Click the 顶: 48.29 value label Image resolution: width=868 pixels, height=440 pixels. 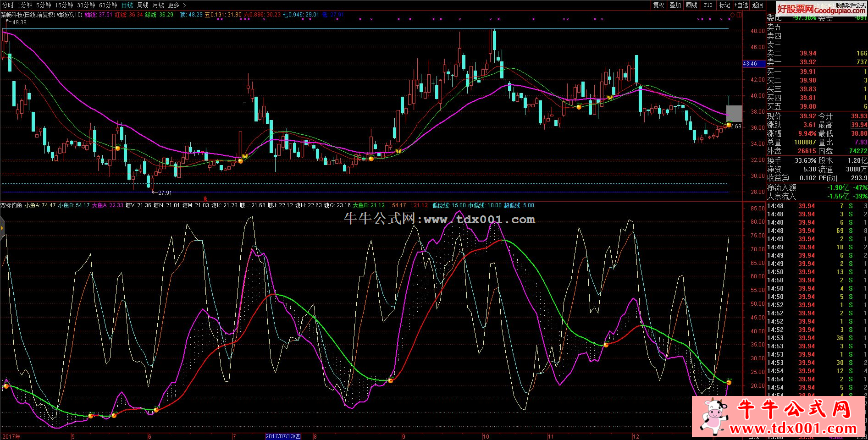[191, 15]
